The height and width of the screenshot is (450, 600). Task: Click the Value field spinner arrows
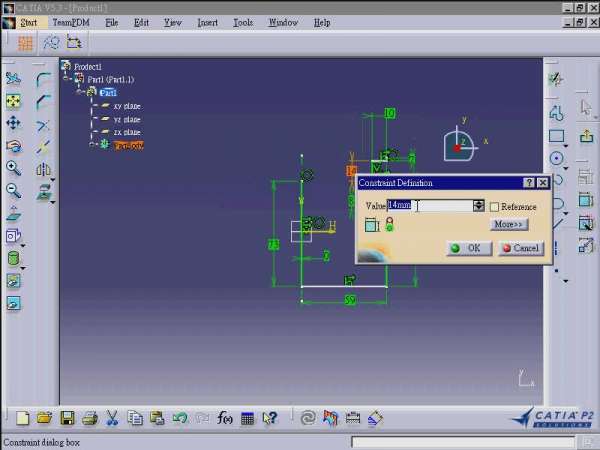pos(479,206)
